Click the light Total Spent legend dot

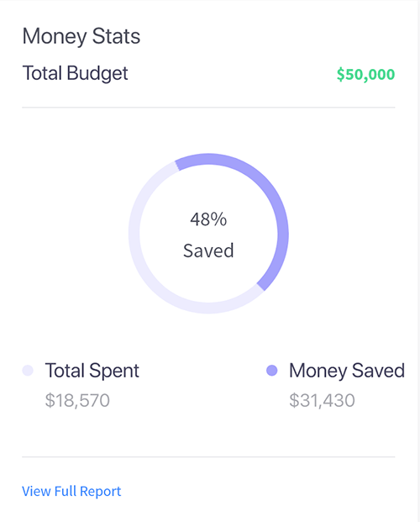click(28, 370)
